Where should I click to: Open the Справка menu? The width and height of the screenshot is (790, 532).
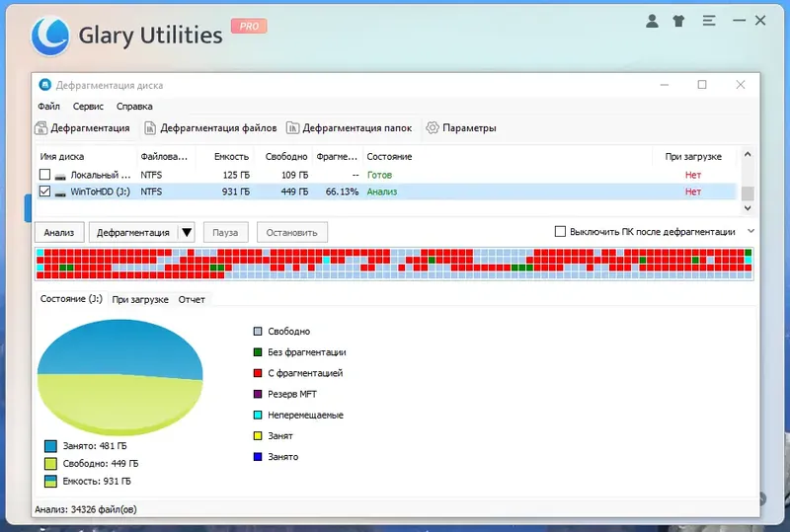coord(134,107)
